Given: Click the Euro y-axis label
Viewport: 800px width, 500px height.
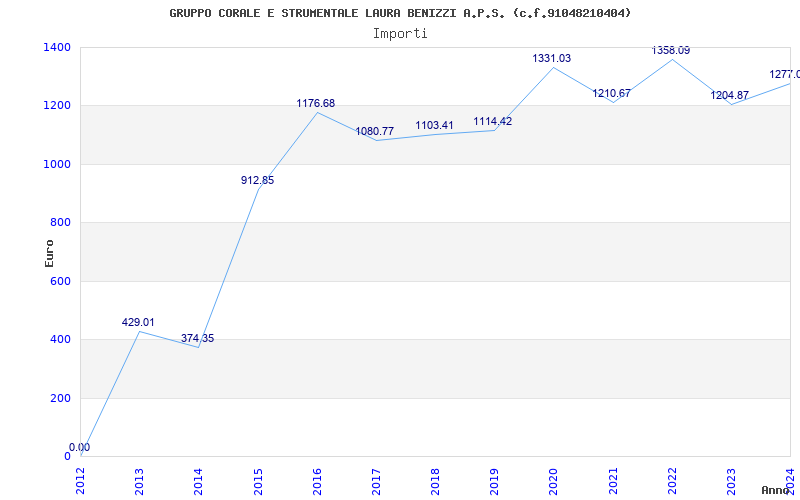Looking at the screenshot, I should [49, 253].
